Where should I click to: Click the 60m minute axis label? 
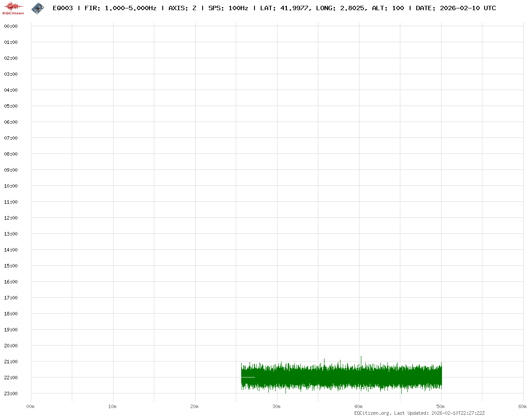click(x=522, y=406)
